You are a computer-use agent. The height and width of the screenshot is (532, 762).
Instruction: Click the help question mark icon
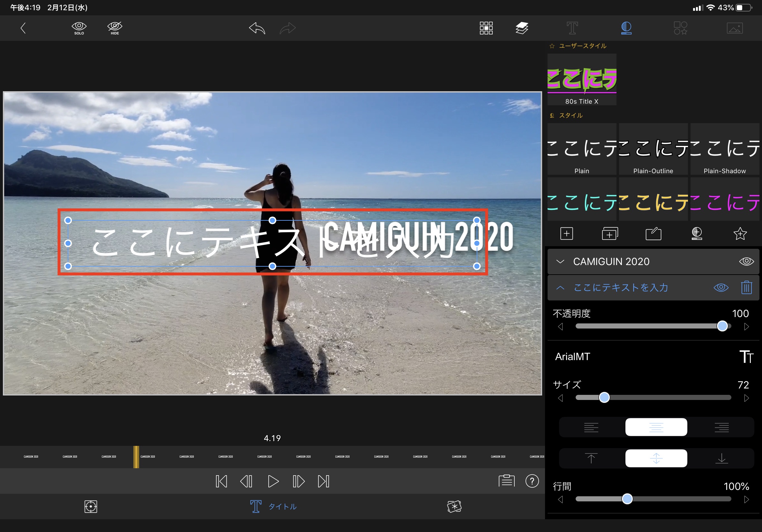tap(532, 481)
